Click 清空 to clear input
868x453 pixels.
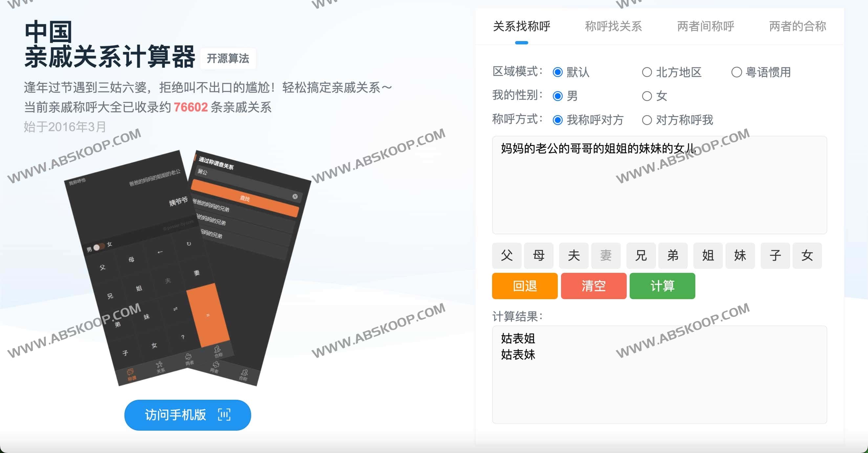[x=593, y=286]
